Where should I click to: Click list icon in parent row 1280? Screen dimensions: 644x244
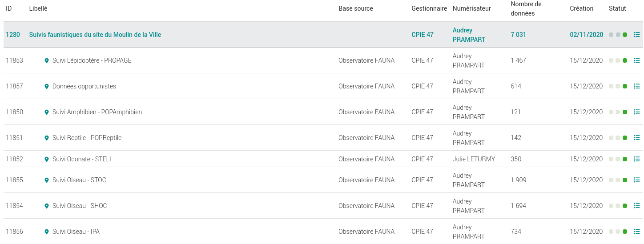tap(636, 35)
